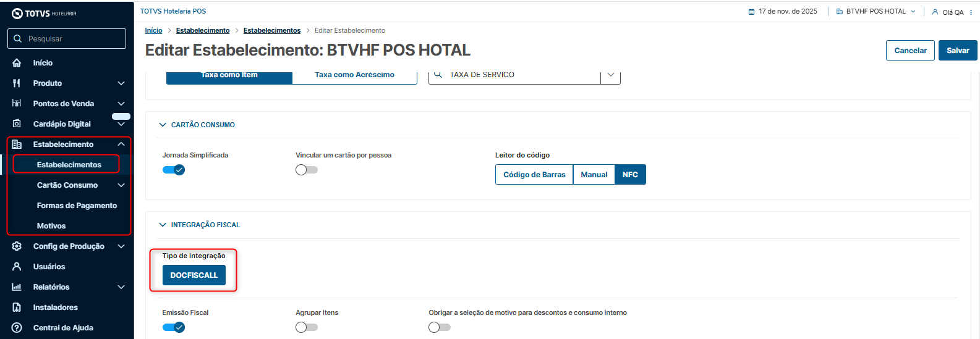The width and height of the screenshot is (980, 339).
Task: Choose the Manual reader option
Action: [x=594, y=175]
